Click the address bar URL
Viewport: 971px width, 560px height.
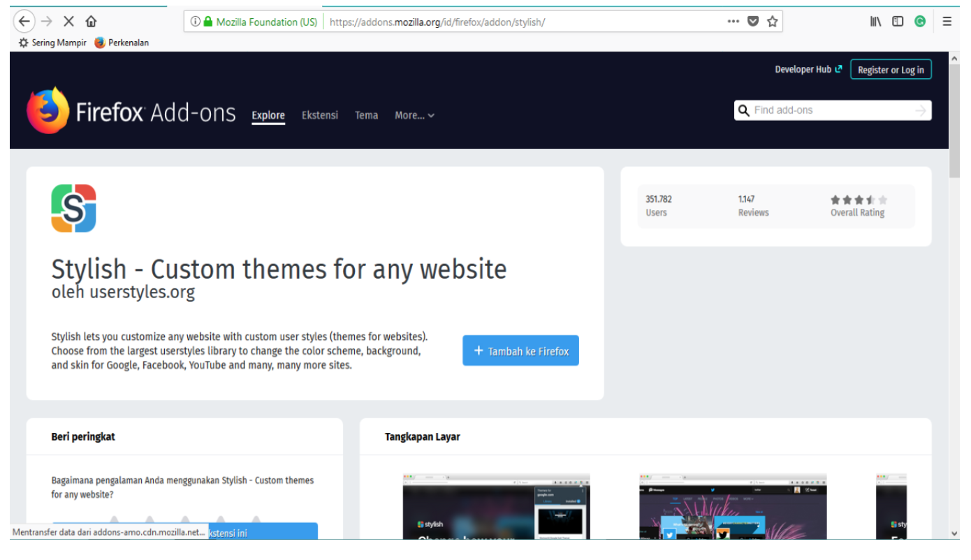tap(437, 22)
